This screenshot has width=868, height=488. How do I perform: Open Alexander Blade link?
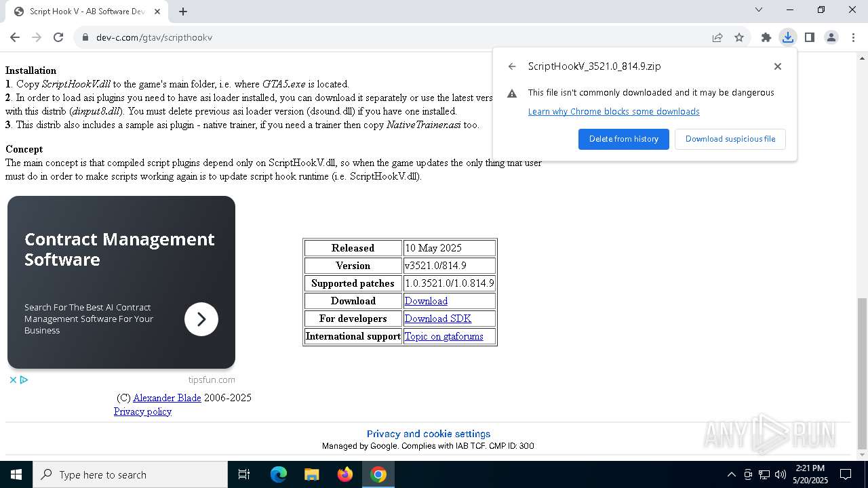(x=167, y=398)
